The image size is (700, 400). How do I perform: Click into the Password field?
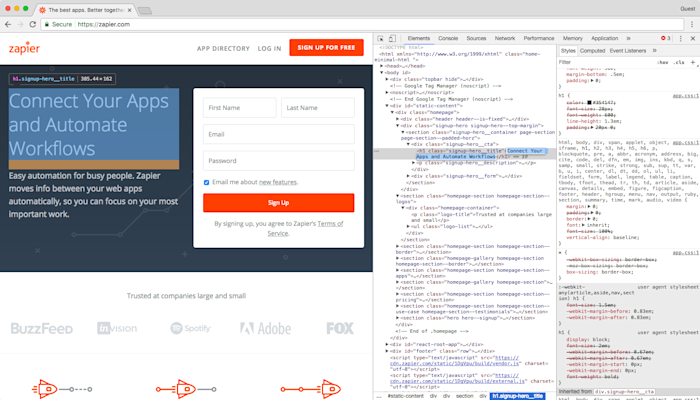[x=279, y=161]
